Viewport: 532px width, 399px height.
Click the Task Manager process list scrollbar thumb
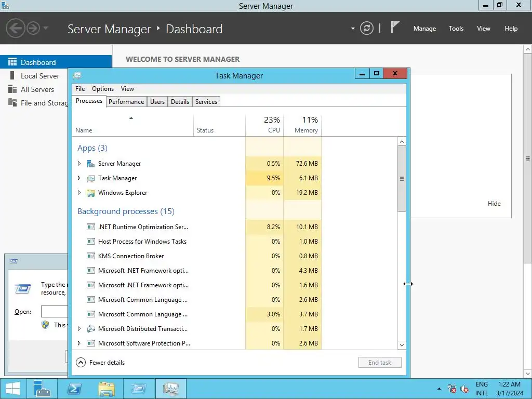(x=402, y=179)
